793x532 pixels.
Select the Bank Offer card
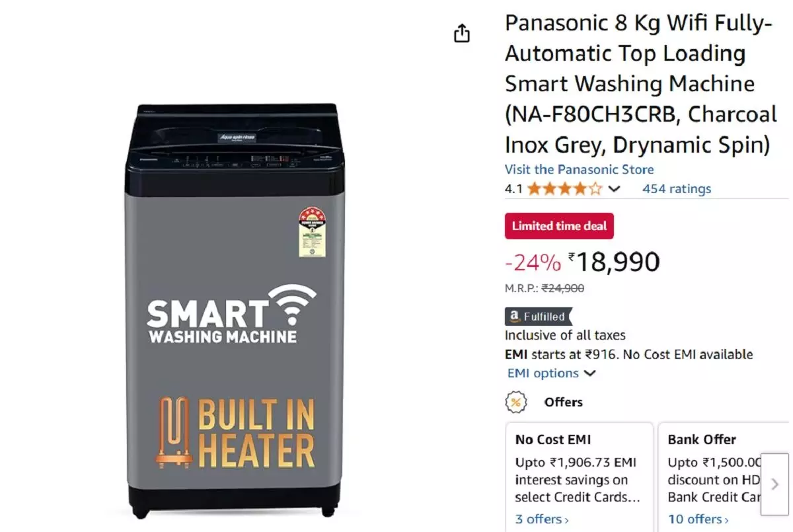click(x=724, y=477)
